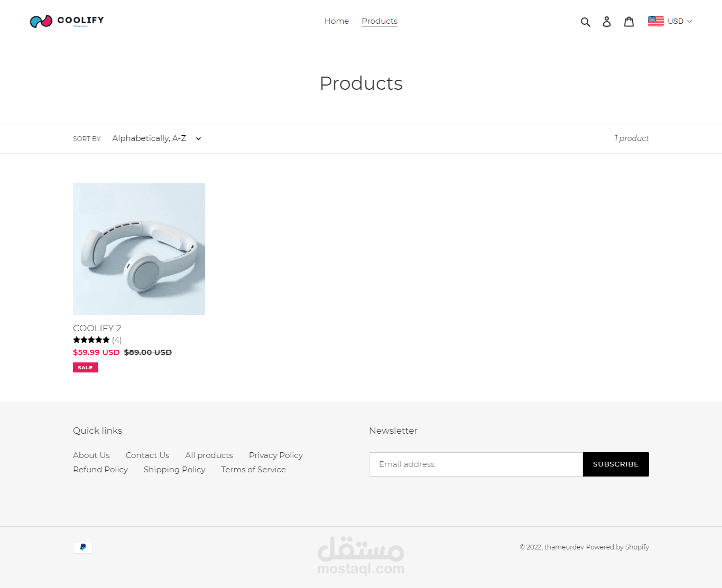Open the COOLIFY 2 product image

pos(139,249)
